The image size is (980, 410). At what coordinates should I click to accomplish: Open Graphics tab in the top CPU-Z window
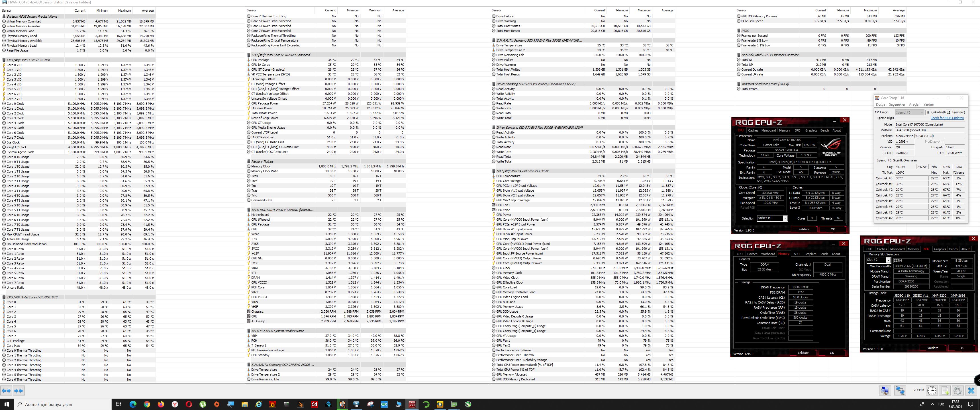811,130
